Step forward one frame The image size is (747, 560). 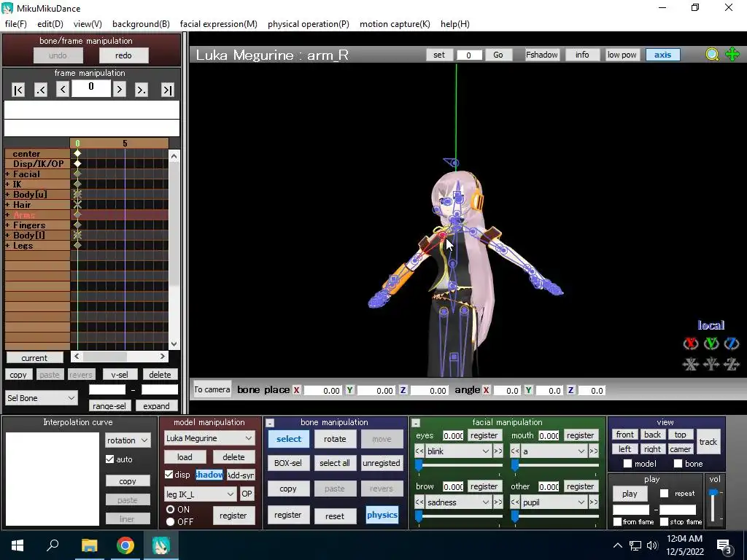120,89
